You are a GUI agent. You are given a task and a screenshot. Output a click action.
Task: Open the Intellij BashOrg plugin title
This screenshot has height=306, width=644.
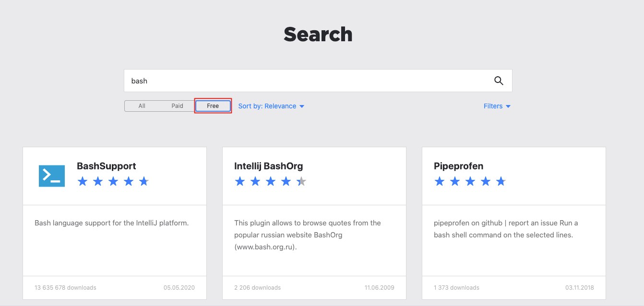click(269, 166)
